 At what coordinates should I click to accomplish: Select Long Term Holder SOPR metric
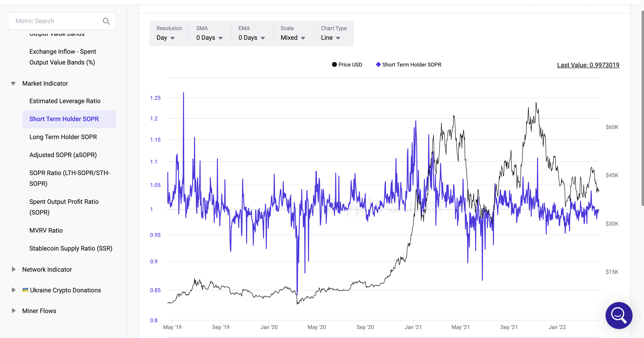(63, 137)
